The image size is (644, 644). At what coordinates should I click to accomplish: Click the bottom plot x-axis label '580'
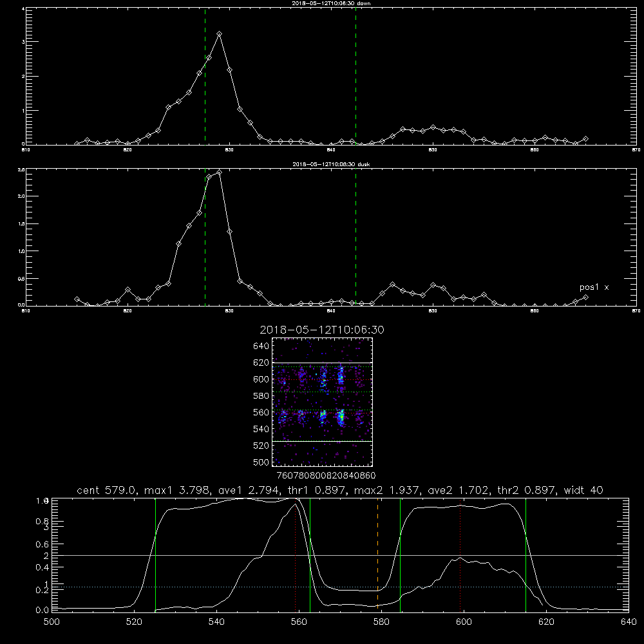[381, 621]
